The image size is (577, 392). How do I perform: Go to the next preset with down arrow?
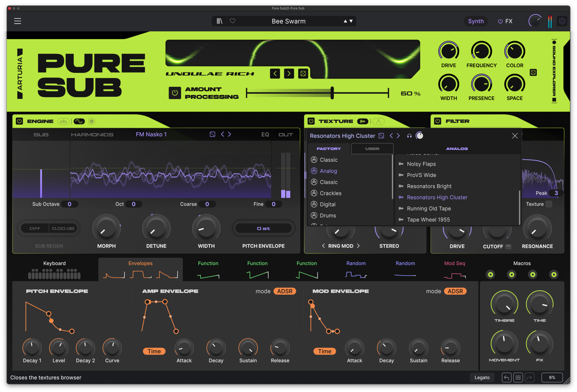[x=351, y=21]
